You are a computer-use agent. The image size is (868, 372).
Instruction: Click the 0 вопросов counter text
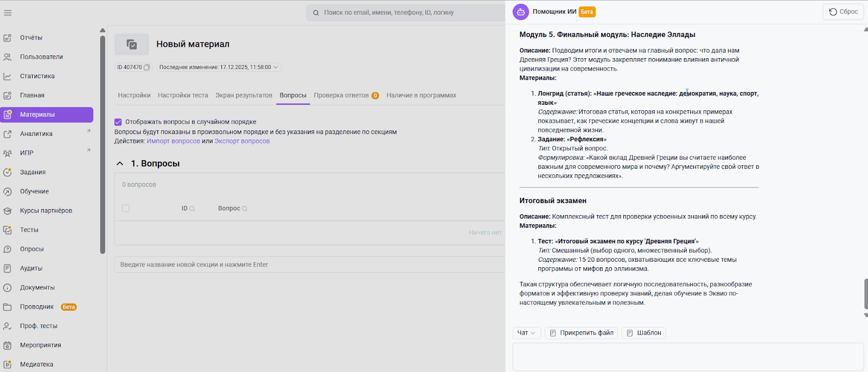click(x=139, y=185)
